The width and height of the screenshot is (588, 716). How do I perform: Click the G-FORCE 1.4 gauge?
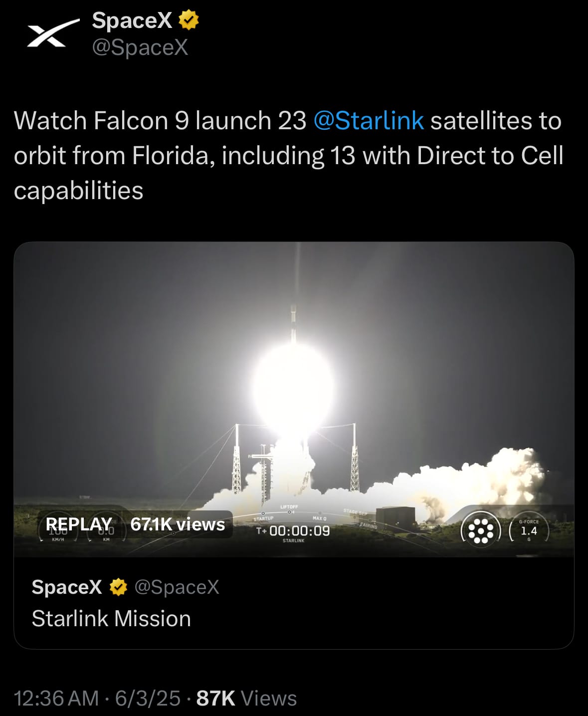click(x=529, y=530)
